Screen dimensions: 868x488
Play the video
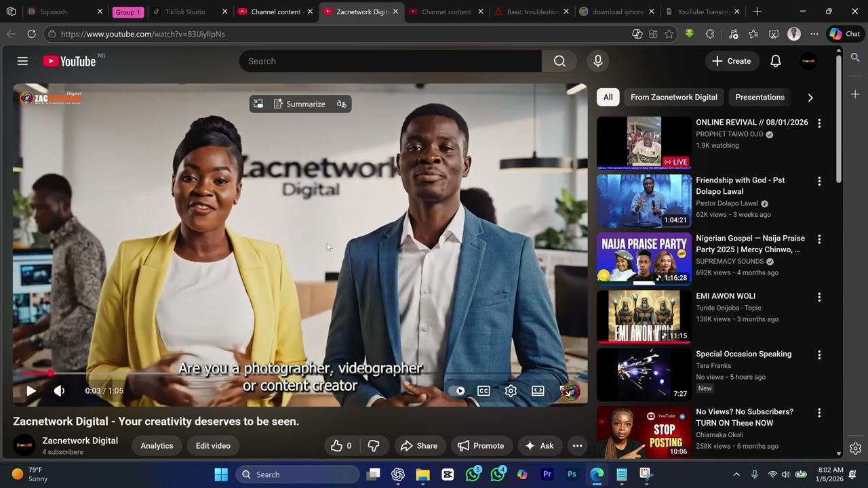[31, 391]
